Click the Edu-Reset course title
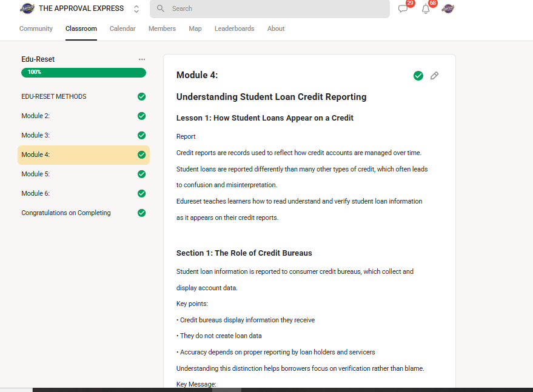This screenshot has height=392, width=533. [x=38, y=59]
